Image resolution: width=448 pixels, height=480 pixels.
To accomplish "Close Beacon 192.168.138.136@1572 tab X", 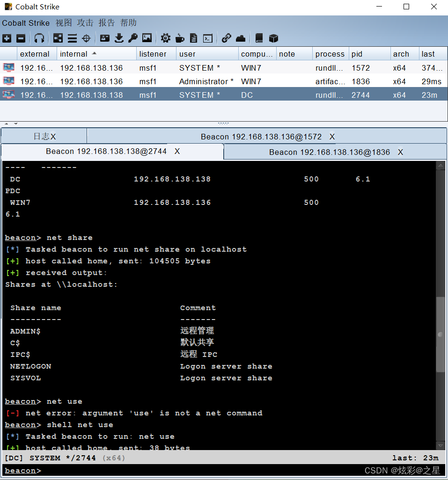I will [x=332, y=137].
